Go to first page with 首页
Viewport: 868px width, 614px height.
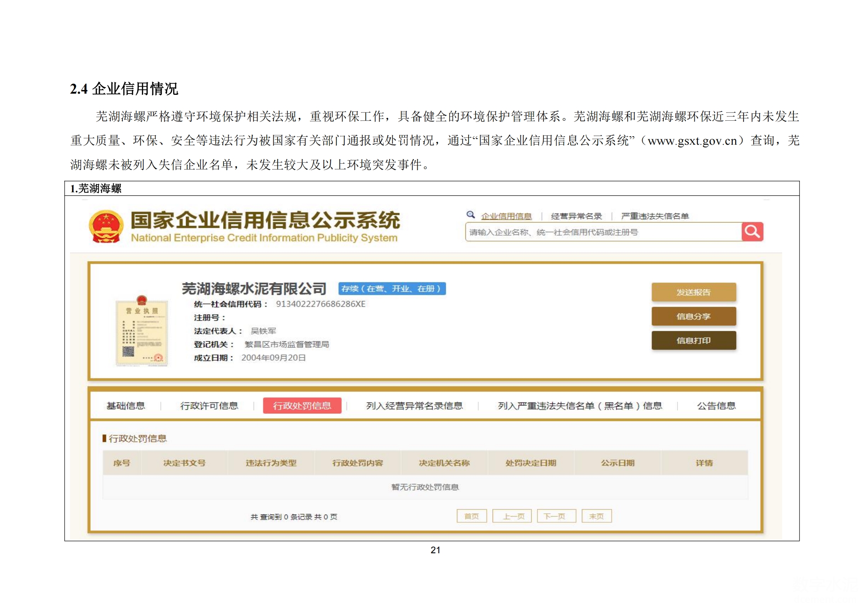[x=471, y=516]
